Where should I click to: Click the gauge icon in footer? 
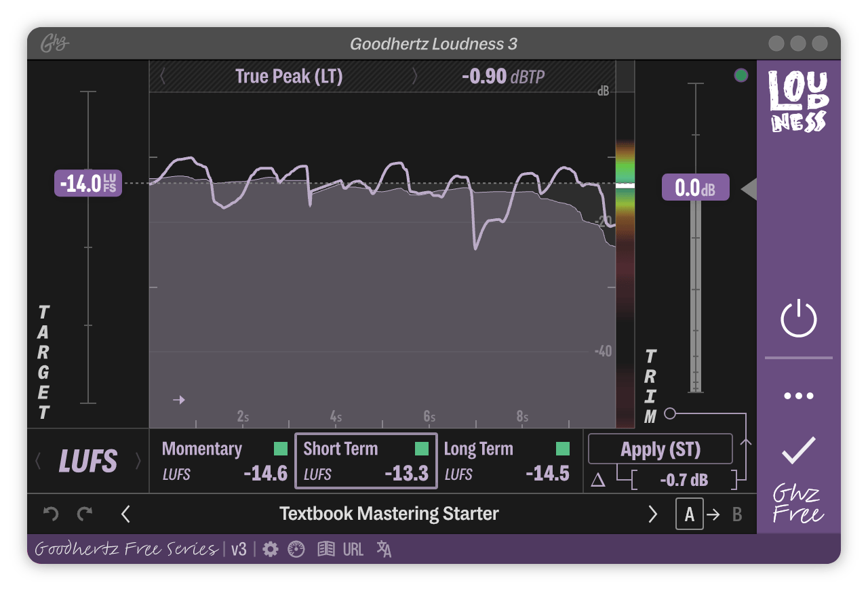click(x=296, y=549)
